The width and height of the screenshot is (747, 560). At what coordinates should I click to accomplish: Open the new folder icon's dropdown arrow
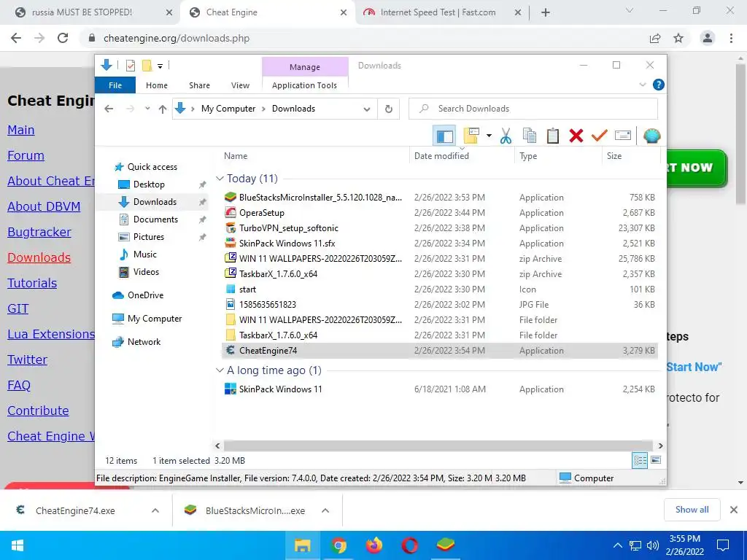489,136
